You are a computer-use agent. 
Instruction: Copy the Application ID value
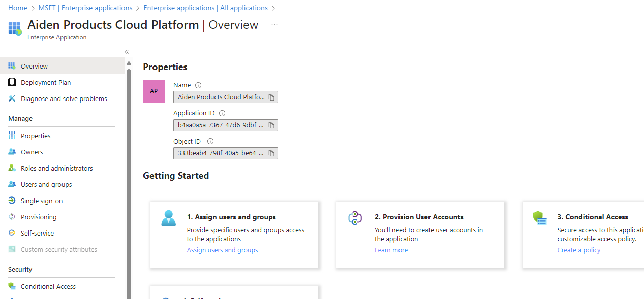pyautogui.click(x=271, y=125)
